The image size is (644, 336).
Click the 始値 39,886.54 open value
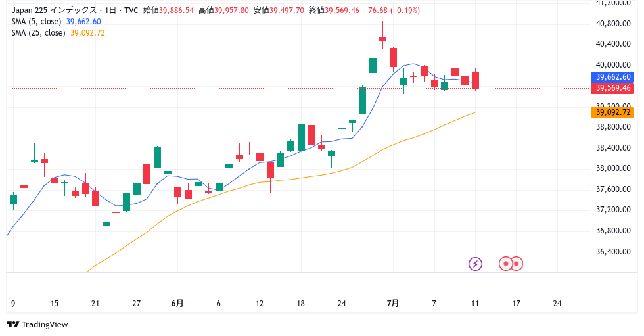pyautogui.click(x=168, y=11)
